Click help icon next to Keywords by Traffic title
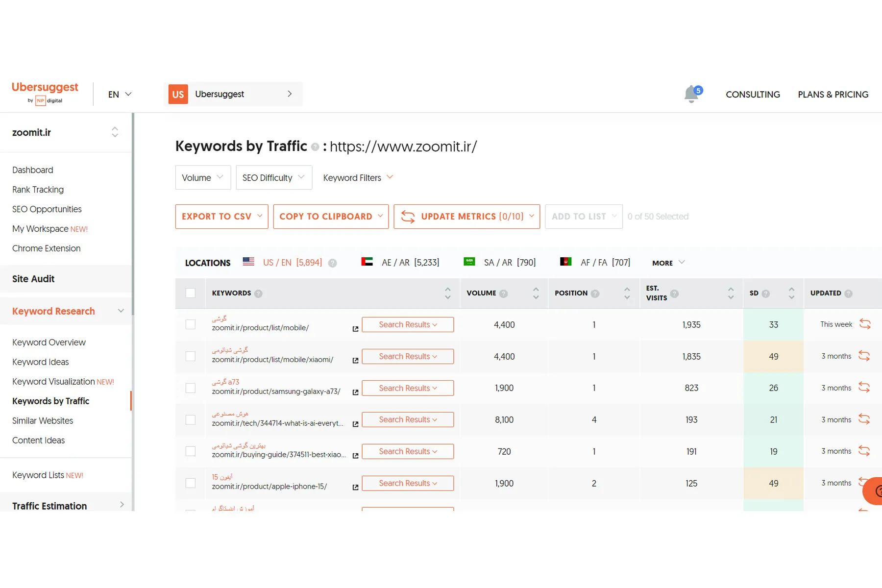Image resolution: width=882 pixels, height=588 pixels. [x=315, y=147]
